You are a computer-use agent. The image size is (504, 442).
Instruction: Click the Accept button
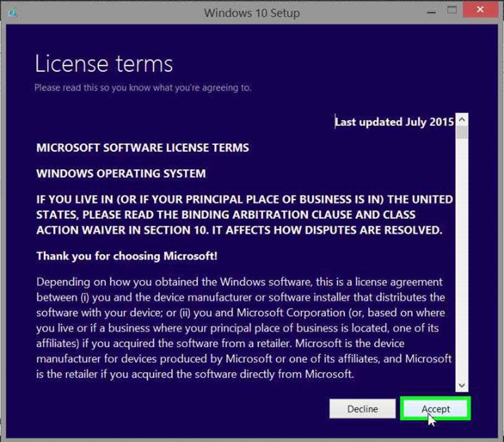[435, 409]
